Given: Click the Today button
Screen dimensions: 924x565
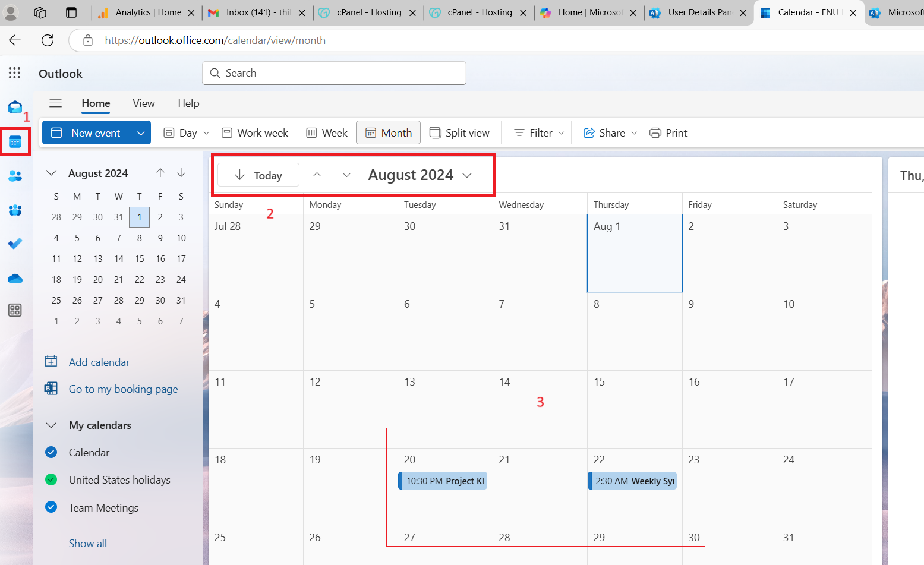Looking at the screenshot, I should (258, 175).
